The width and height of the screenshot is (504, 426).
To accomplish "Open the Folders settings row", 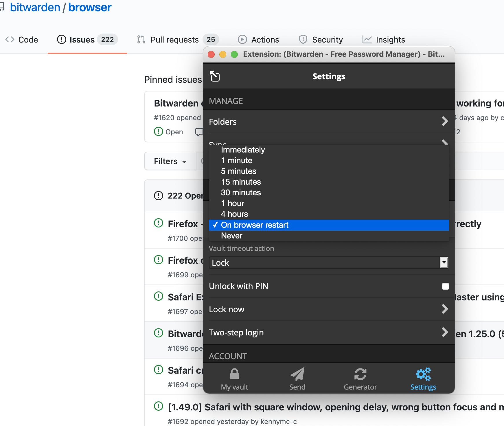I will click(329, 122).
